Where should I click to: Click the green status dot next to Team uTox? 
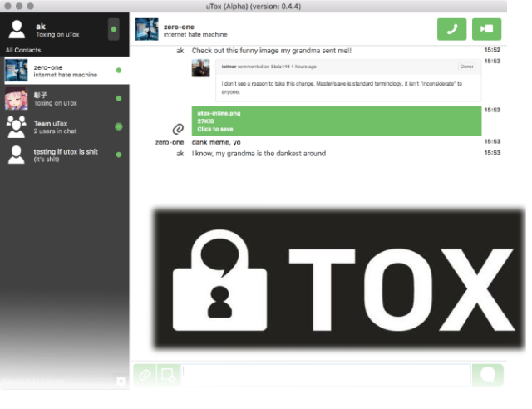pyautogui.click(x=118, y=126)
